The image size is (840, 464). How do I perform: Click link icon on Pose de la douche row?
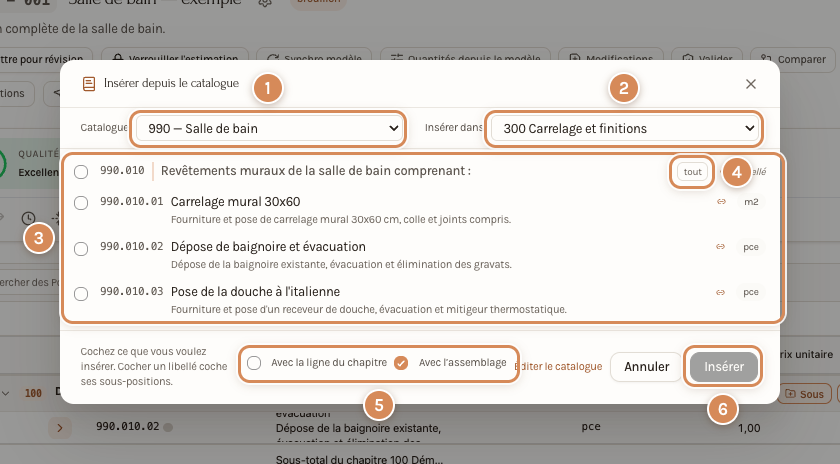pyautogui.click(x=721, y=293)
